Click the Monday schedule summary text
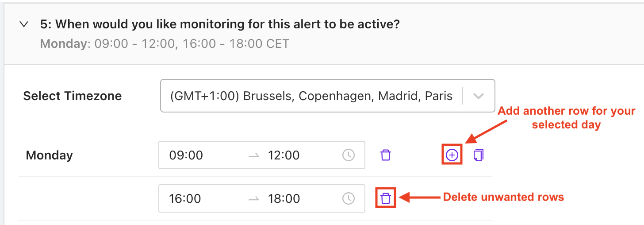 tap(165, 44)
